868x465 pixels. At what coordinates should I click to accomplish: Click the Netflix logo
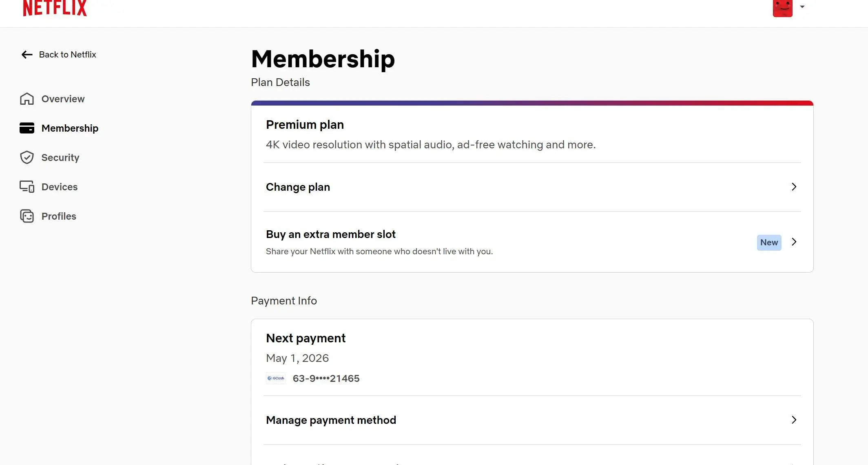(x=55, y=8)
